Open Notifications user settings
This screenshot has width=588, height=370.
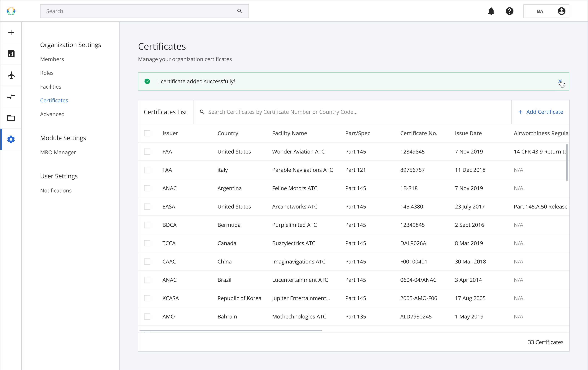pyautogui.click(x=56, y=191)
